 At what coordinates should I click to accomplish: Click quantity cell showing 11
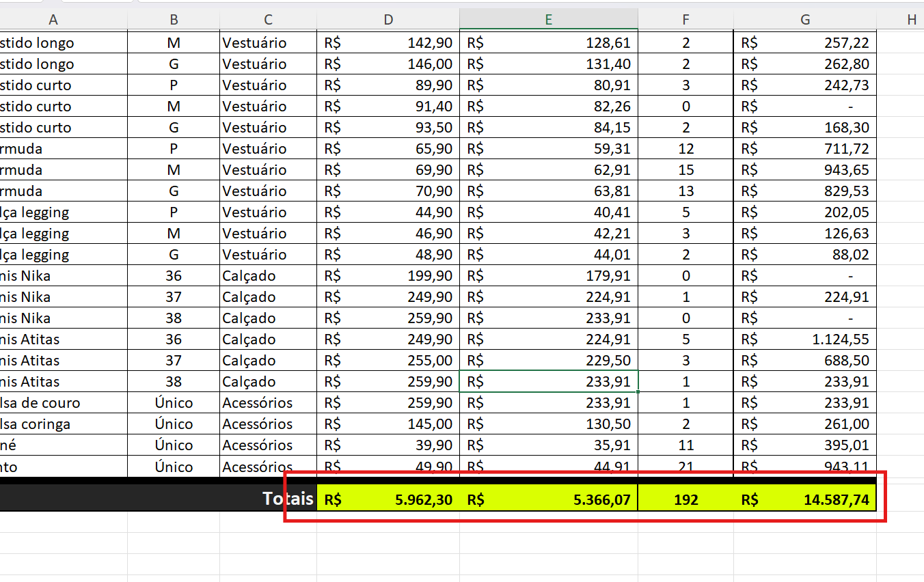[x=686, y=445]
